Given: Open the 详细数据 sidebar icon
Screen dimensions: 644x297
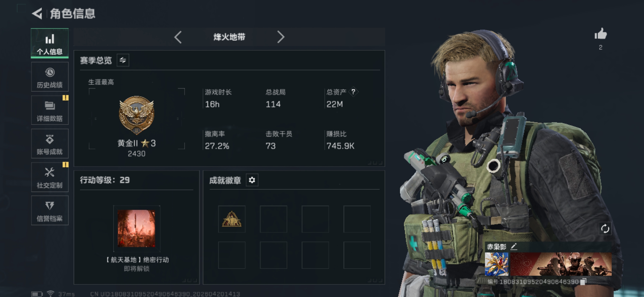Looking at the screenshot, I should tap(50, 106).
